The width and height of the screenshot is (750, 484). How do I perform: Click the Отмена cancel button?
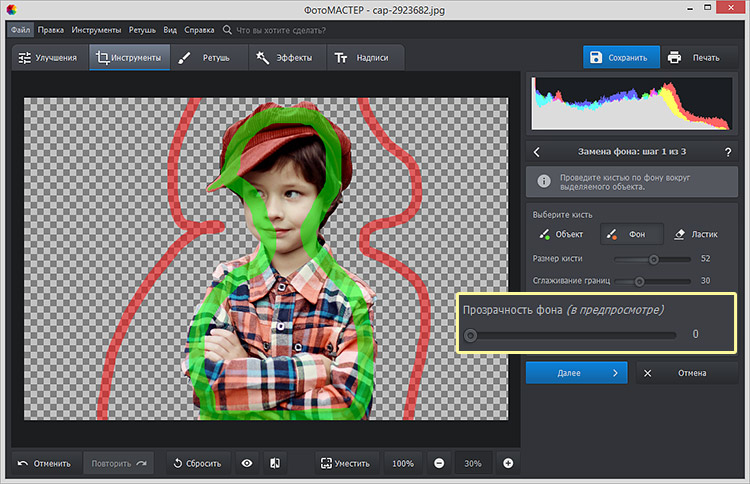coord(685,373)
